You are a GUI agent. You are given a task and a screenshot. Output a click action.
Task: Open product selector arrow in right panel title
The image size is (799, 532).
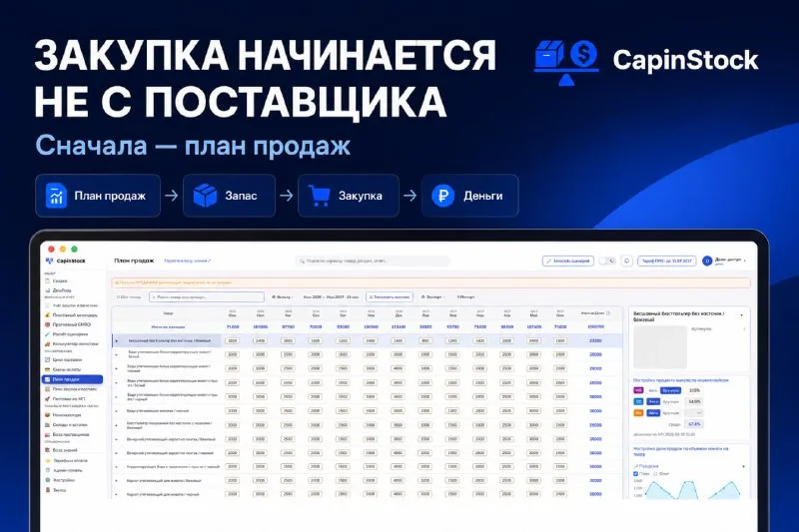coord(741,315)
